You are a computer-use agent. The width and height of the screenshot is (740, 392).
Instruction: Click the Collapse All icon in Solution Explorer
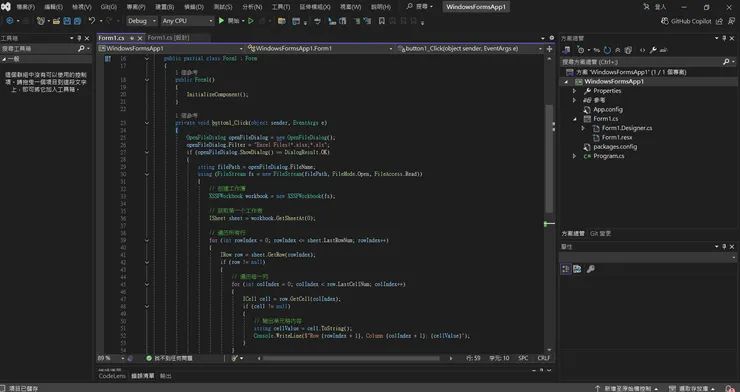(617, 50)
